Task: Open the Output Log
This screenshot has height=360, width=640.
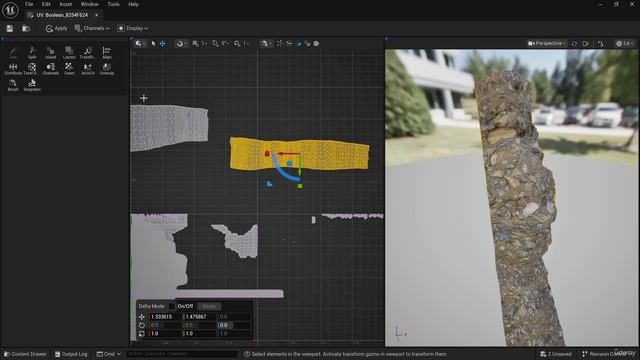Action: click(x=71, y=354)
